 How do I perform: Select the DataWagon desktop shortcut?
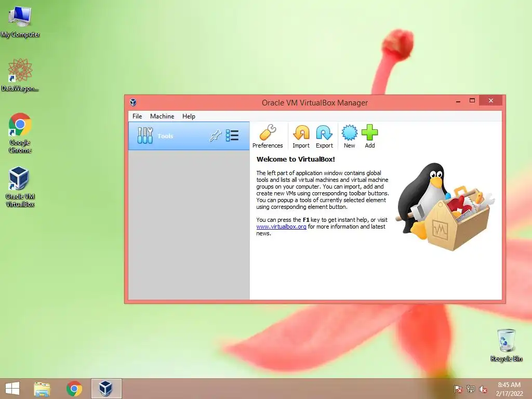coord(20,75)
